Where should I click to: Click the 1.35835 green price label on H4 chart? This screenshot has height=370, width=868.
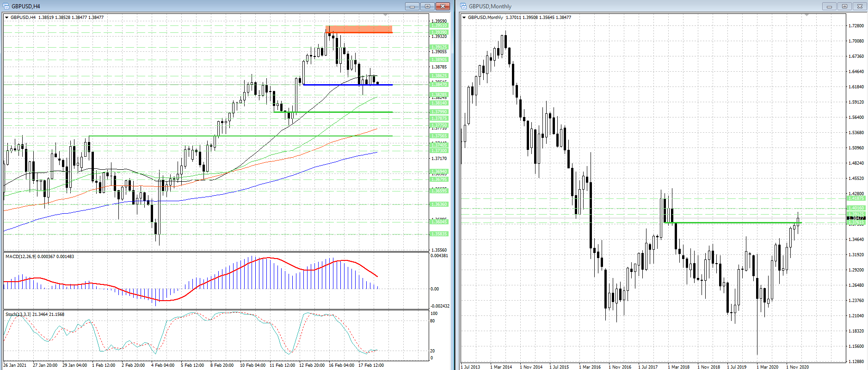pyautogui.click(x=439, y=234)
